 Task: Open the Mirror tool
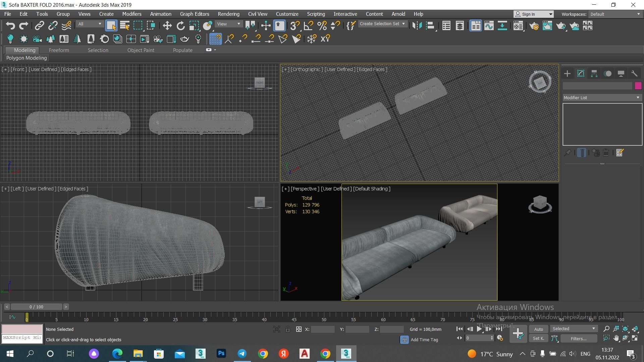click(x=417, y=26)
